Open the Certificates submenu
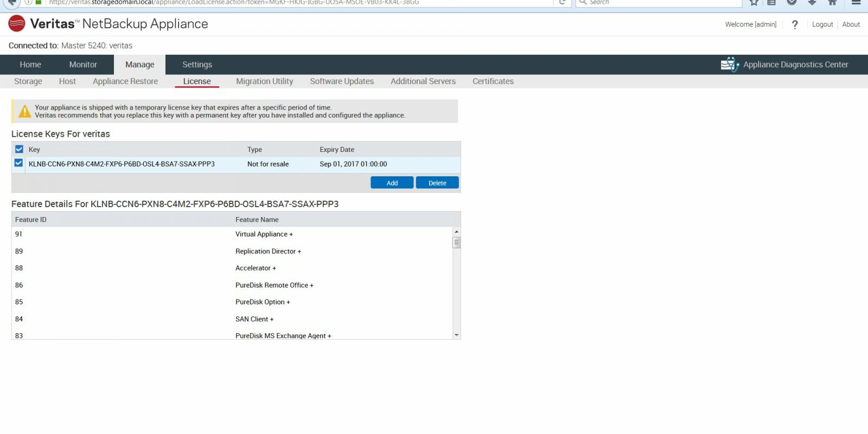The image size is (868, 434). 493,81
